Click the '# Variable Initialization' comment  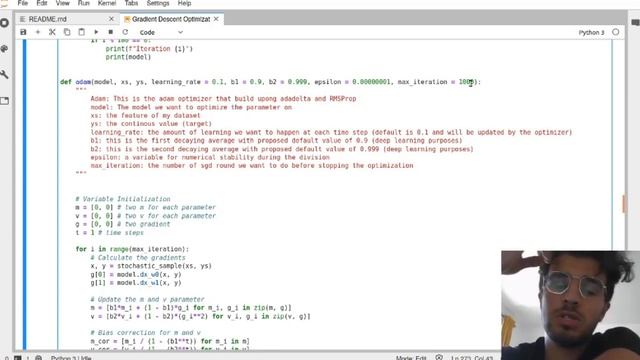point(123,199)
